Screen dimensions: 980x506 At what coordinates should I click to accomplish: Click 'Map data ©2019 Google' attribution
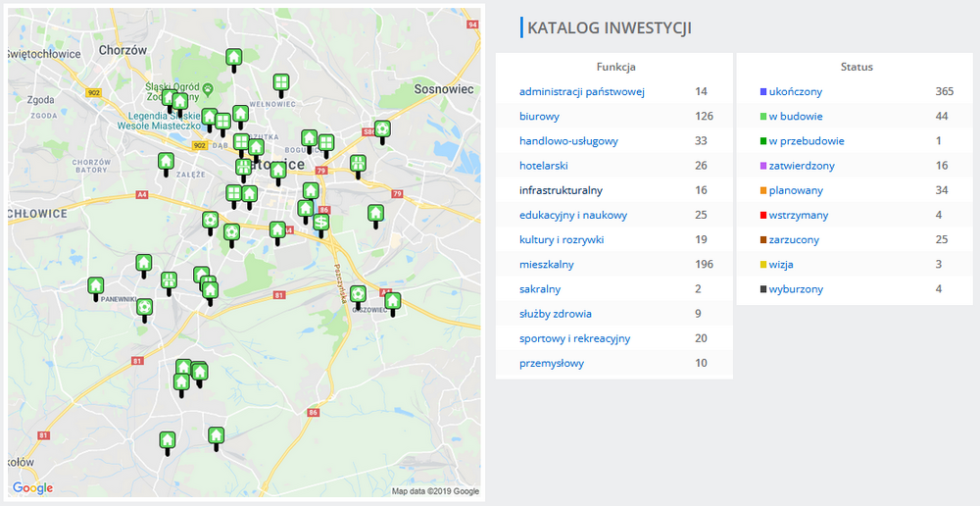pyautogui.click(x=435, y=491)
